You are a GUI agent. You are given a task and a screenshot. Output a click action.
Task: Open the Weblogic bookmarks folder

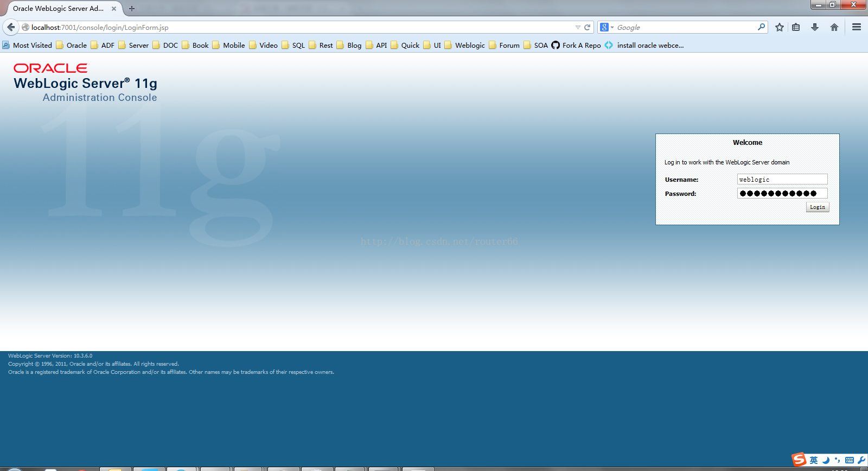click(x=465, y=45)
